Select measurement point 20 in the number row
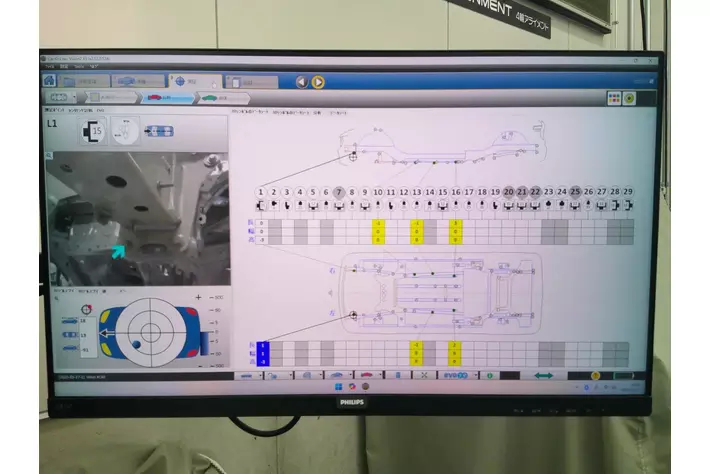710x474 pixels. tap(508, 191)
